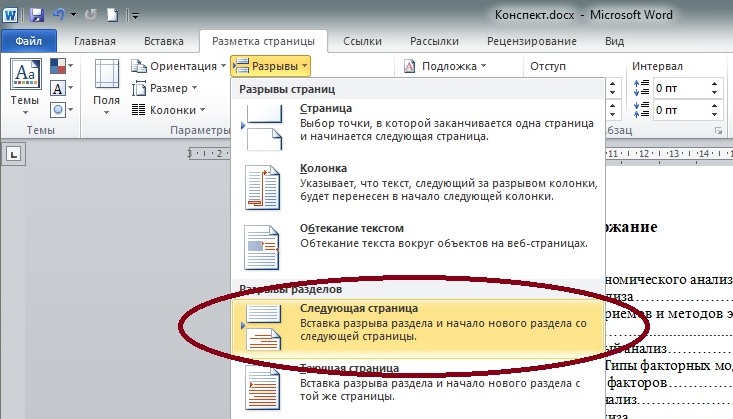The image size is (733, 419).
Task: Undo last action in Quick Access Toolbar
Action: click(59, 15)
